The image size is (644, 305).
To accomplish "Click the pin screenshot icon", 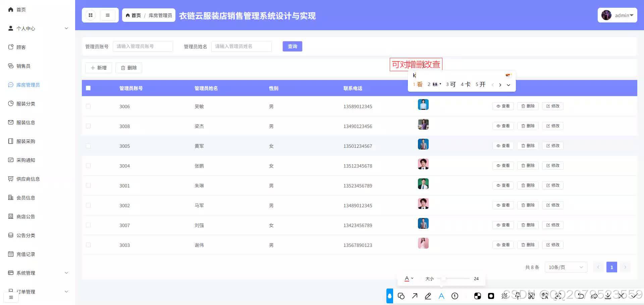I will [x=518, y=296].
